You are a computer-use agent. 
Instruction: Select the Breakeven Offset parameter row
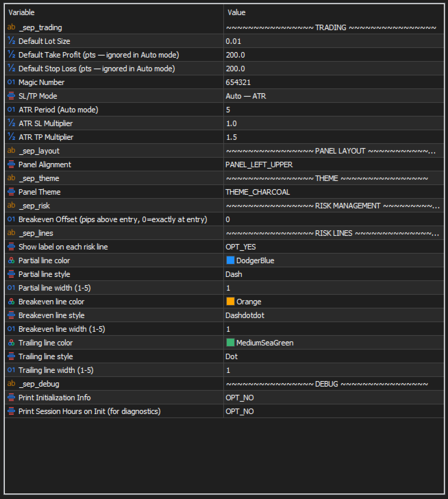pos(113,219)
